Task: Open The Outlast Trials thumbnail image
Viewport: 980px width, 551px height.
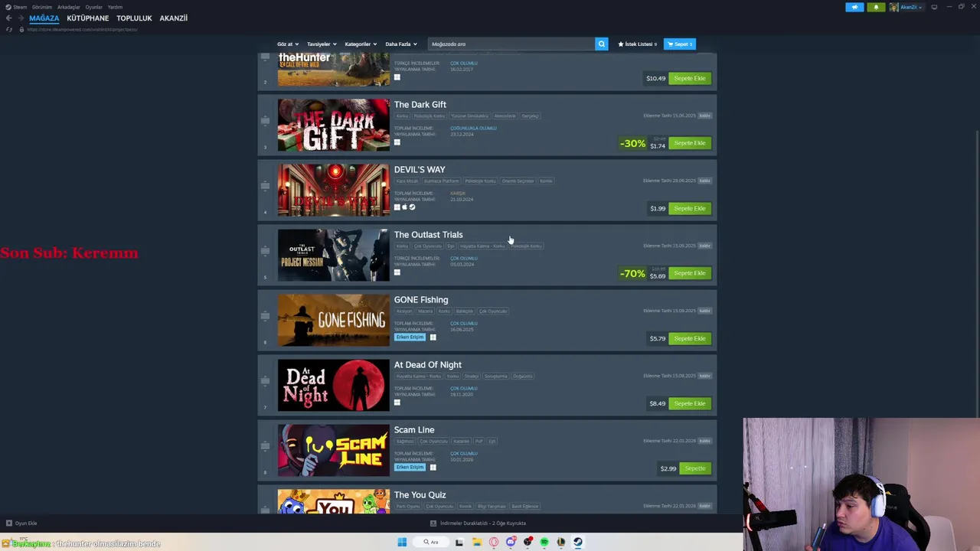Action: click(334, 255)
